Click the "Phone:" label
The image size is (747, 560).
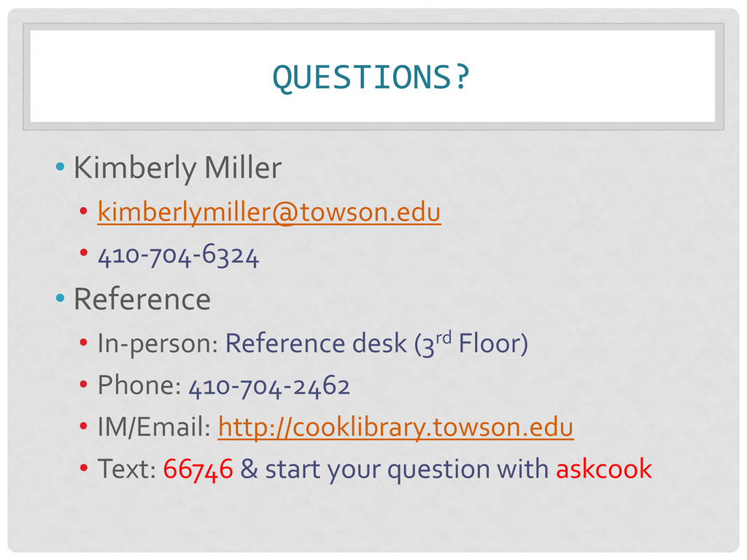[139, 385]
